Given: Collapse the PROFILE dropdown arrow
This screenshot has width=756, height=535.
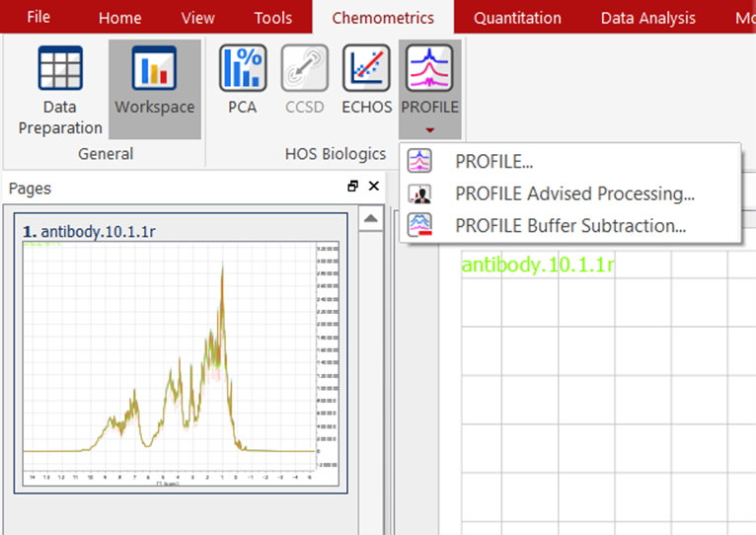Looking at the screenshot, I should point(429,129).
